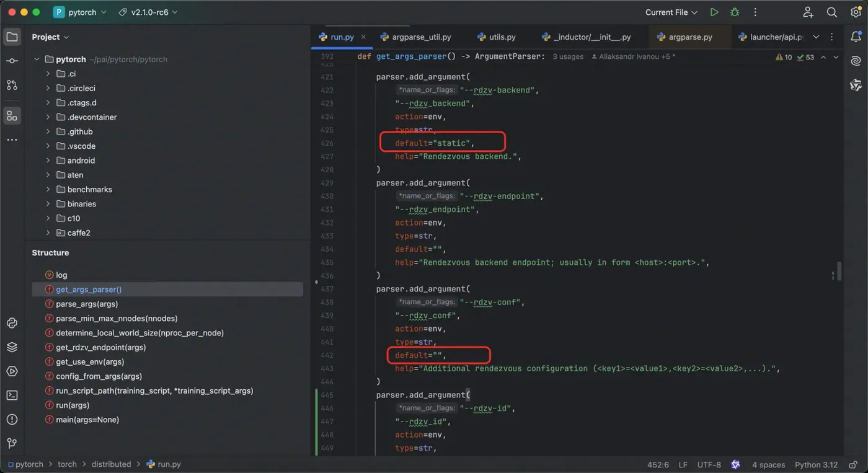Expand the aten folder

click(x=48, y=175)
